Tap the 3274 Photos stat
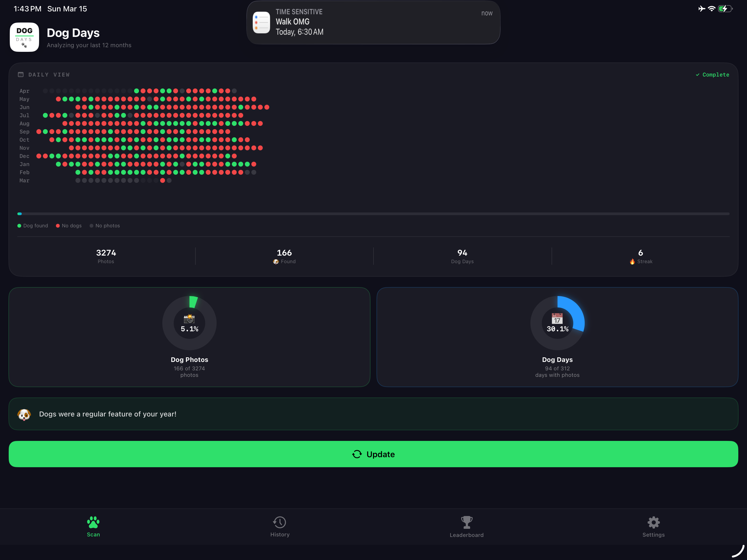Screen dimensions: 747x560 [106, 257]
